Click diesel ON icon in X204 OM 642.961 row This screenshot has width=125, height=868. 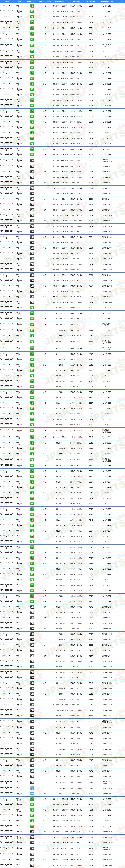[x=32, y=854]
